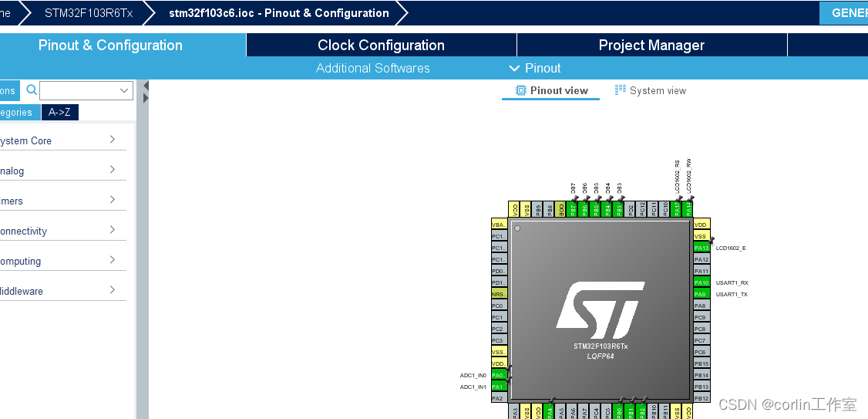Select the PD1 pin on the left side
This screenshot has width=868, height=419.
click(500, 282)
